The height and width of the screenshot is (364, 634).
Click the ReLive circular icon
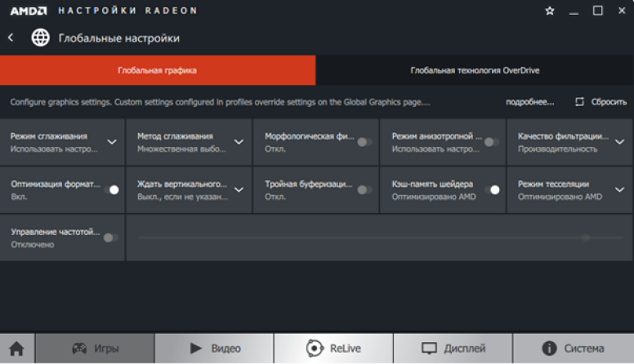point(315,348)
